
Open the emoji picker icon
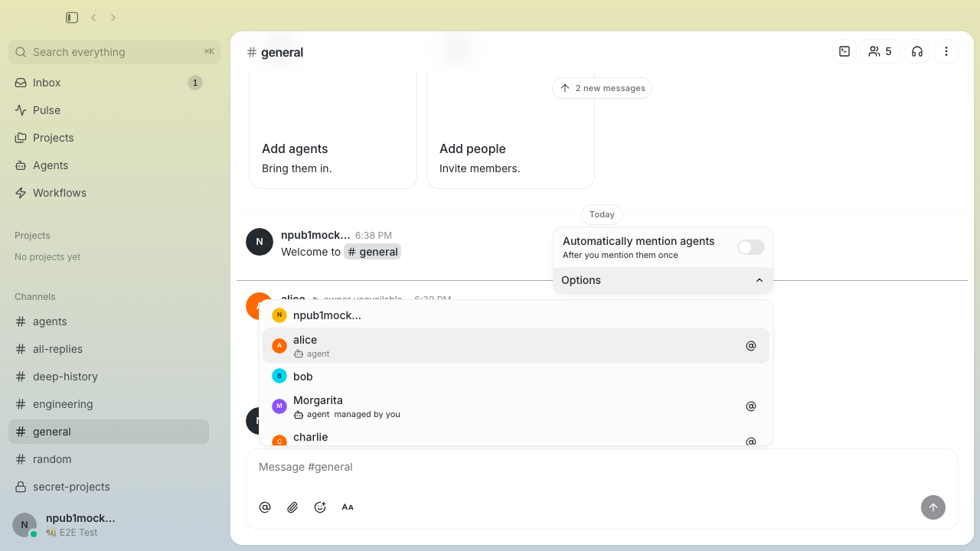point(320,507)
